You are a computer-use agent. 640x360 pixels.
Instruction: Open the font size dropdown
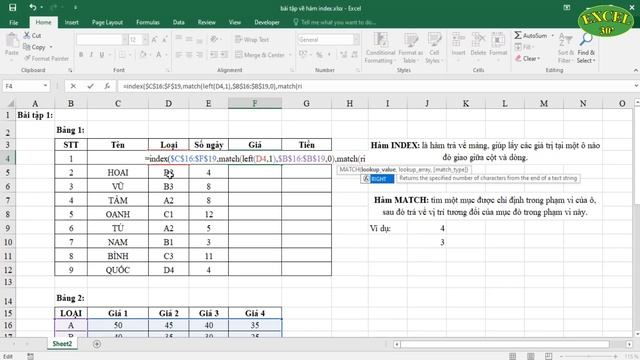[x=145, y=40]
